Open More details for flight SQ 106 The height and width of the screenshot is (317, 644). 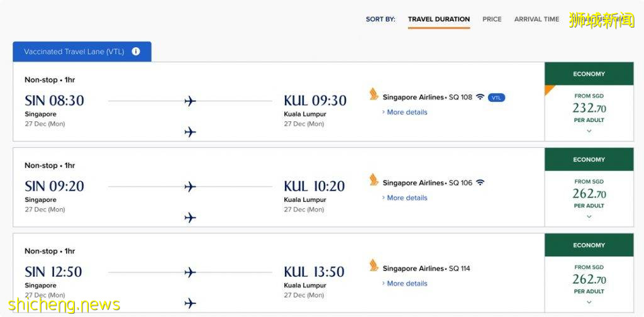[x=406, y=198]
